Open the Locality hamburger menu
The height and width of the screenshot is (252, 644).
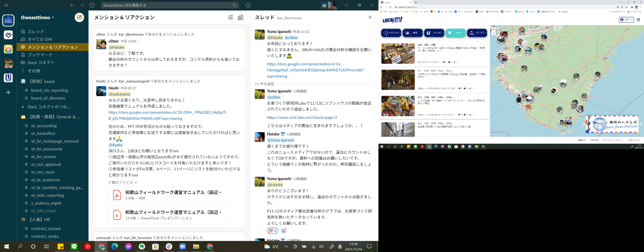click(x=638, y=20)
